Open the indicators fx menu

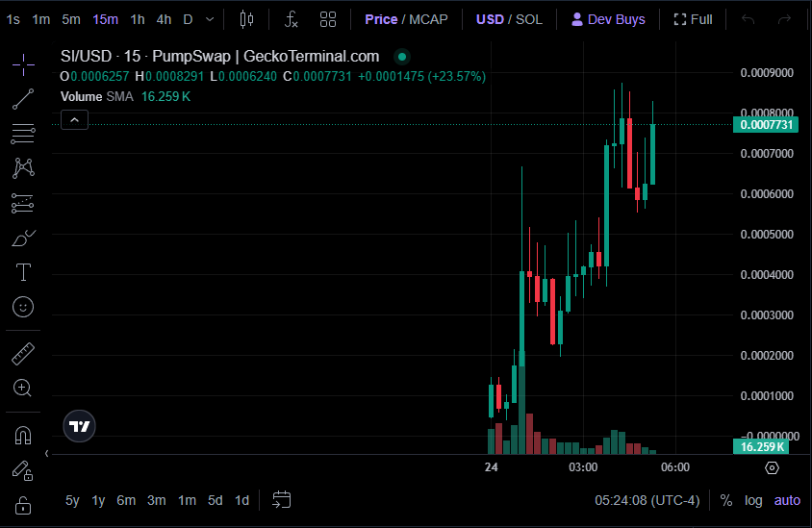pyautogui.click(x=292, y=19)
